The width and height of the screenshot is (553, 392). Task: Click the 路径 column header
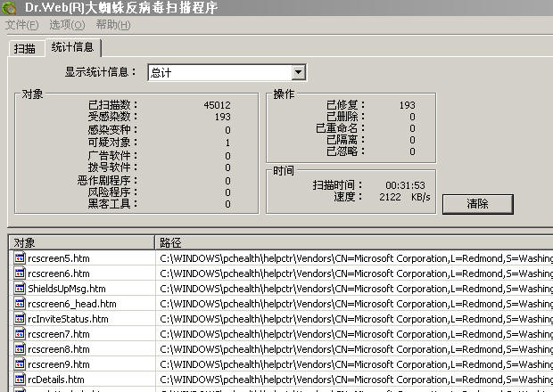tap(354, 242)
